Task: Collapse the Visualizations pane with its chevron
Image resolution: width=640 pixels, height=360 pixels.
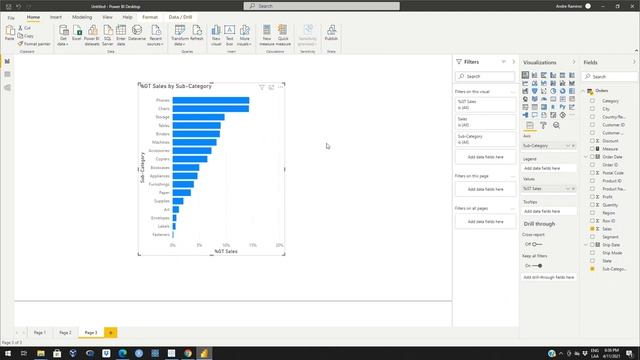Action: click(574, 62)
